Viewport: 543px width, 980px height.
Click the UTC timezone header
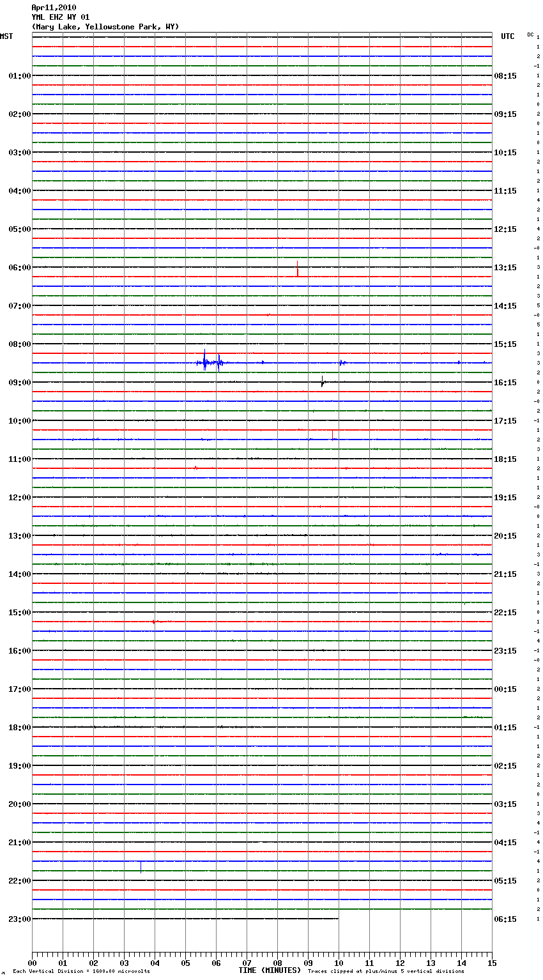(x=507, y=36)
